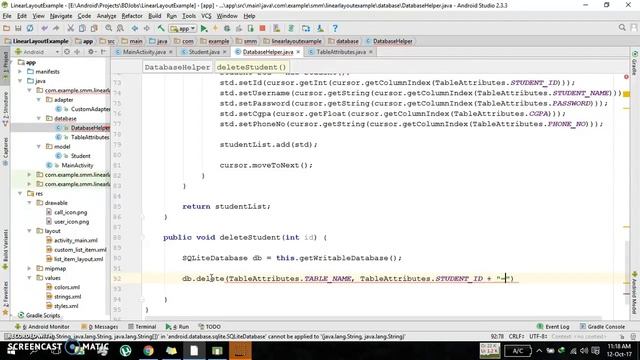Image resolution: width=640 pixels, height=360 pixels.
Task: Click the SDK Manager download icon
Action: (320, 28)
